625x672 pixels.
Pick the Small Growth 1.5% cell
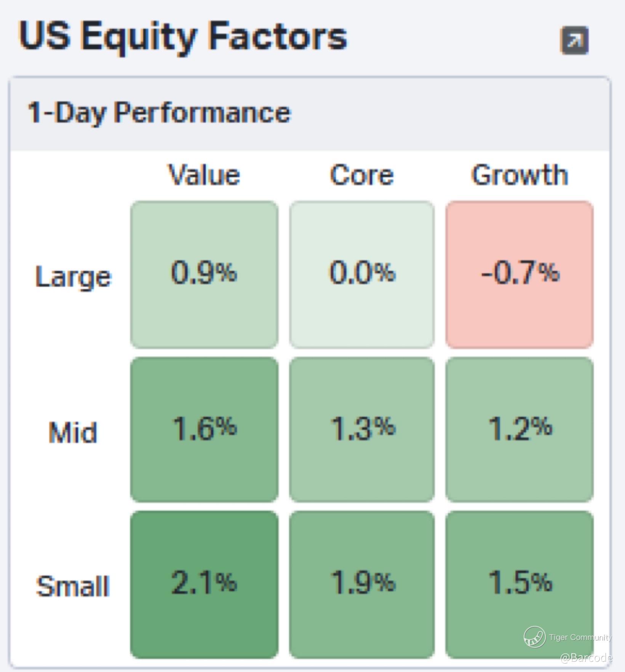(x=520, y=584)
